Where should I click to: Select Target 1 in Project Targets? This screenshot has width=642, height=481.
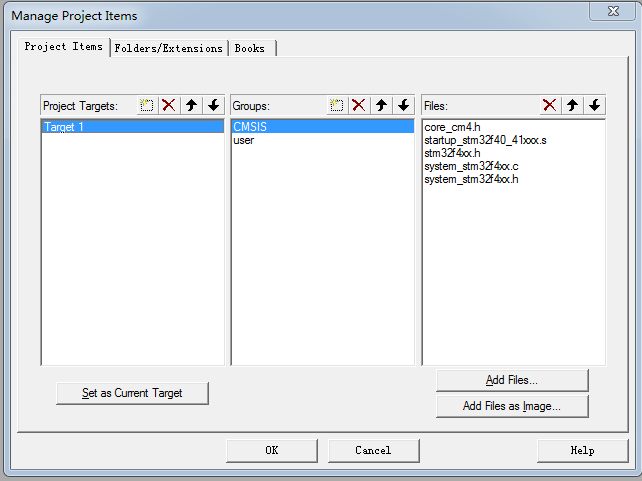click(133, 127)
